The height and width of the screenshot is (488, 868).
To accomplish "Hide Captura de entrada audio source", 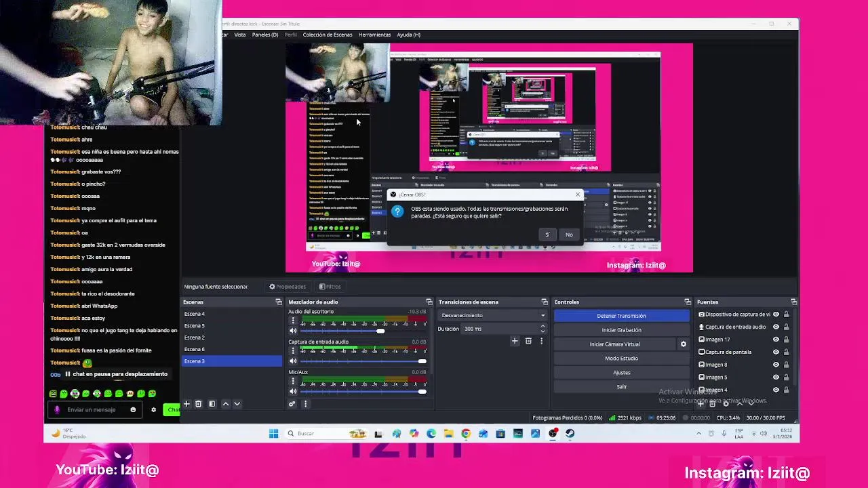I will (x=776, y=327).
